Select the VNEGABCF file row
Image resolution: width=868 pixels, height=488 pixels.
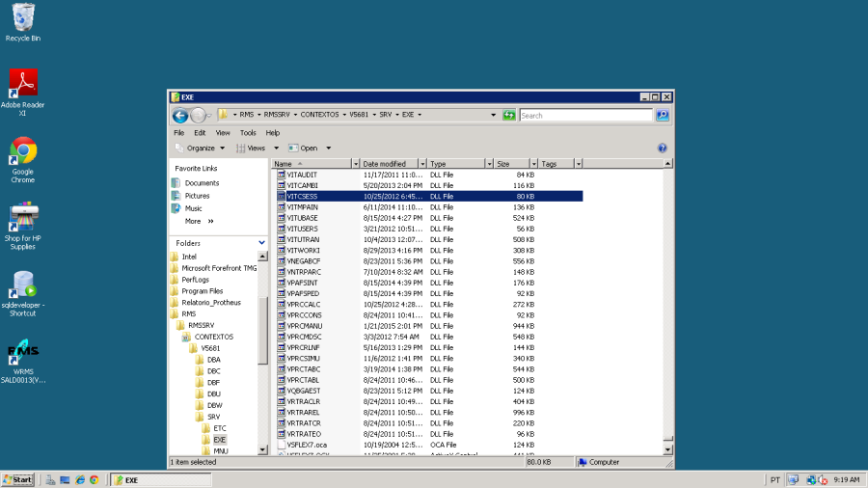[429, 261]
